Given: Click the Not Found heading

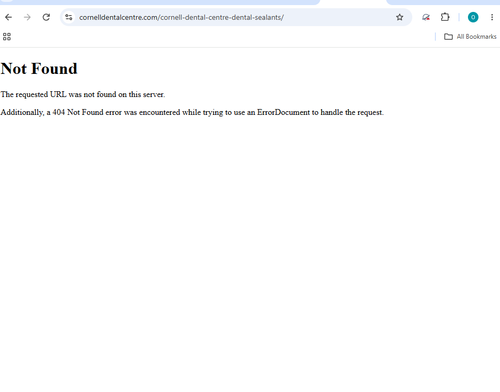Looking at the screenshot, I should [x=39, y=69].
